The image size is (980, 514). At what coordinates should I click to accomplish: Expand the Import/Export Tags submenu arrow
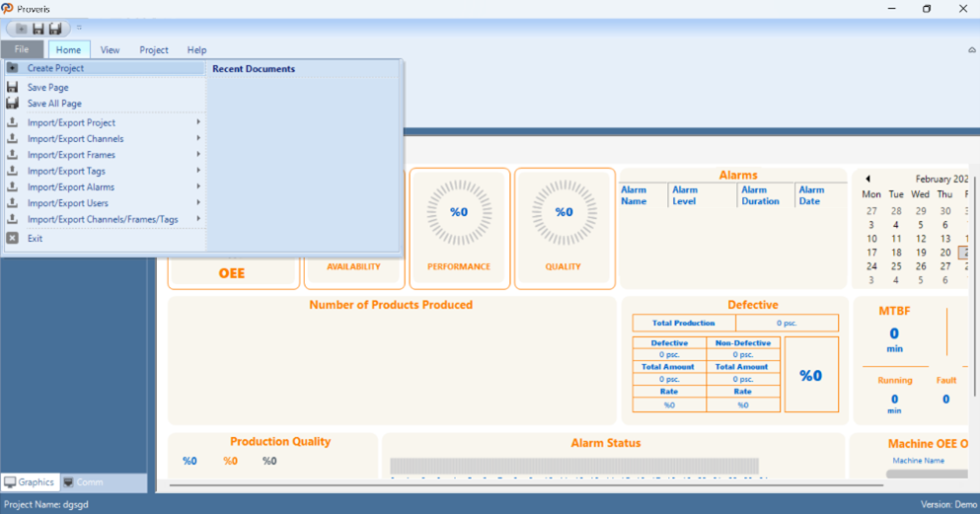tap(198, 171)
